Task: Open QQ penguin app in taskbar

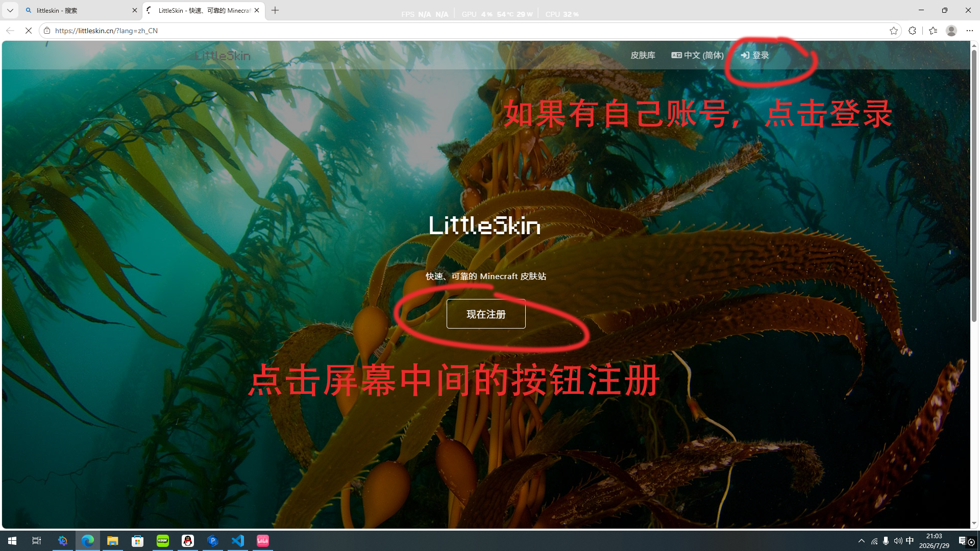Action: pyautogui.click(x=188, y=541)
